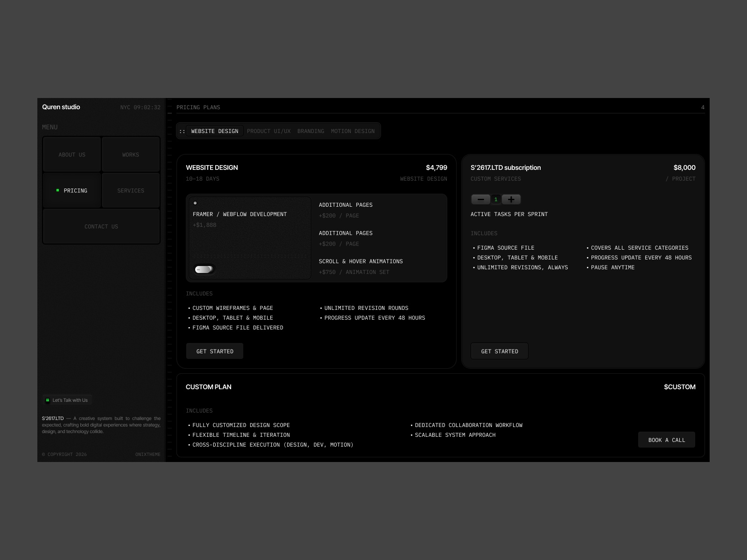Viewport: 747px width, 560px height.
Task: Click the minus stepper button
Action: pos(480,199)
